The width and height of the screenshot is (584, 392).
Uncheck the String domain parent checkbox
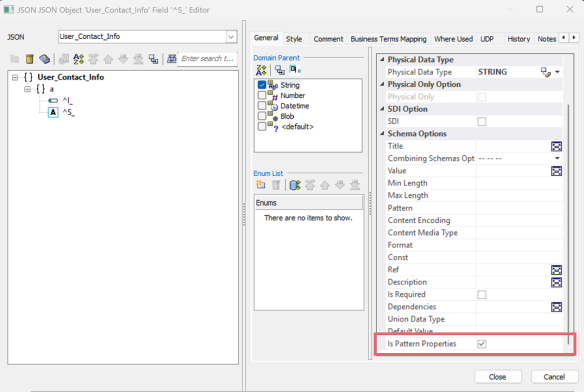pyautogui.click(x=262, y=85)
